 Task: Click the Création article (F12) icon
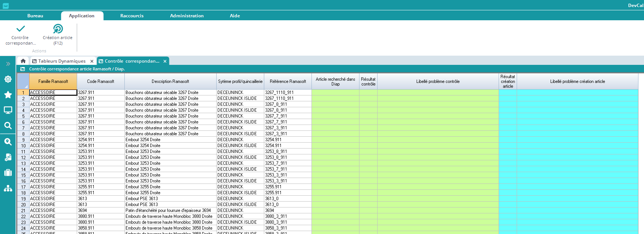(58, 29)
